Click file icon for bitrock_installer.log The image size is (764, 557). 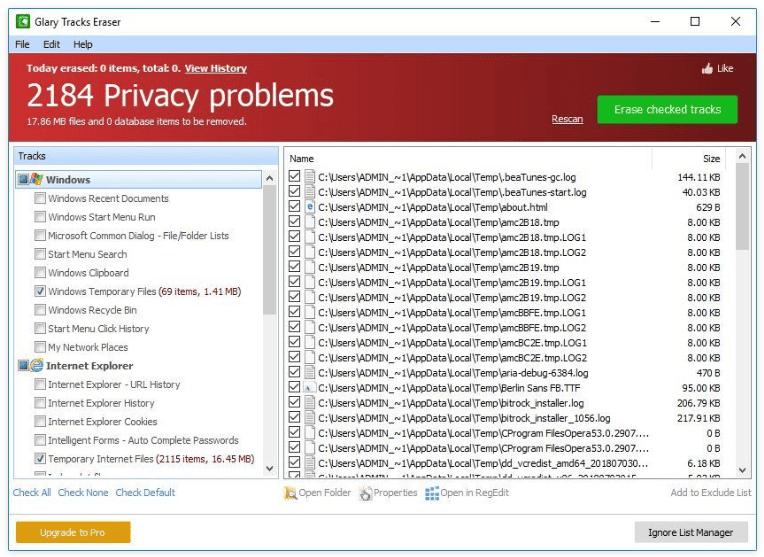pyautogui.click(x=309, y=403)
